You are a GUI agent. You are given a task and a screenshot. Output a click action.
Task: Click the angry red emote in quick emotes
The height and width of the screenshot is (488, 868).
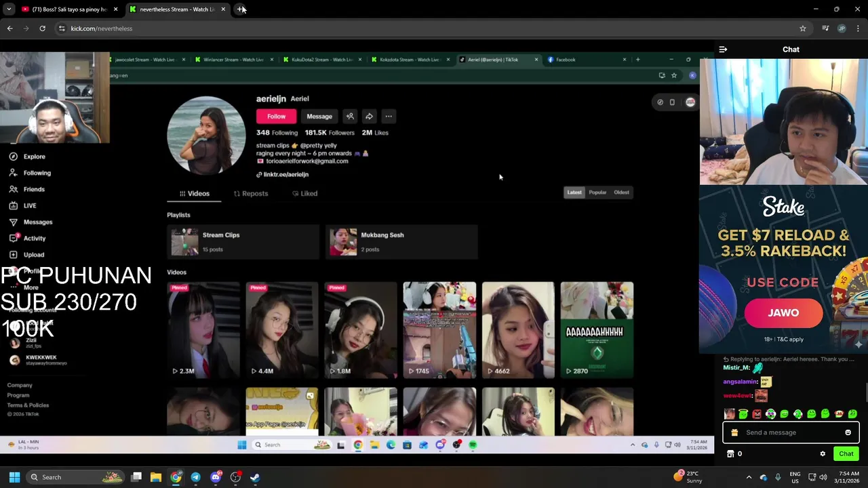click(x=757, y=414)
